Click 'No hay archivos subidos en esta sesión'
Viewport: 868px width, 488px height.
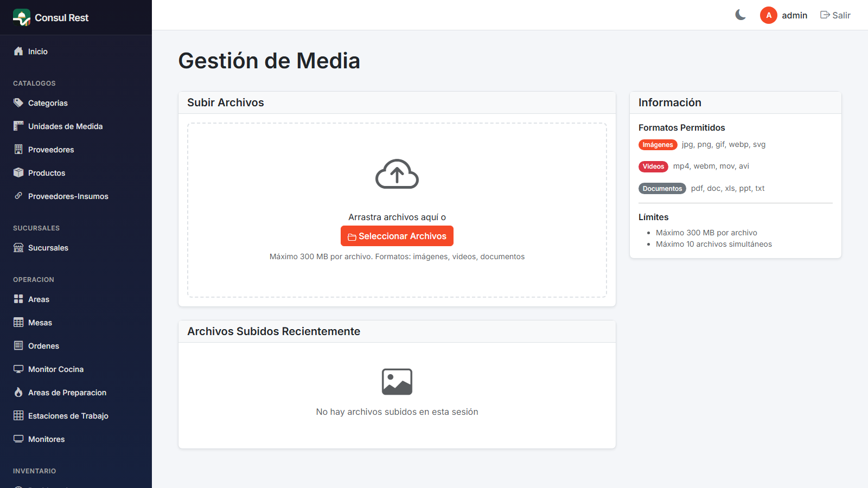point(397,412)
